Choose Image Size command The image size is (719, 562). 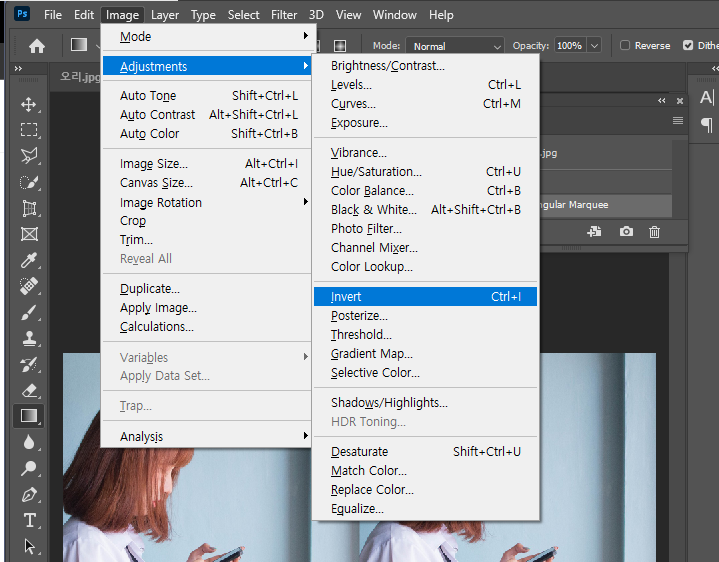tap(206, 164)
